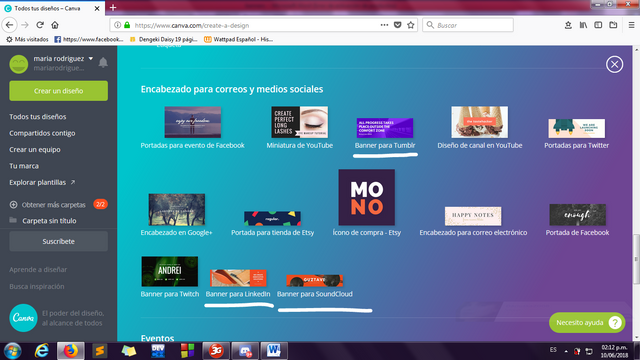The width and height of the screenshot is (640, 360).
Task: Select Banner para SoundCloud thumbnail
Action: click(x=315, y=280)
